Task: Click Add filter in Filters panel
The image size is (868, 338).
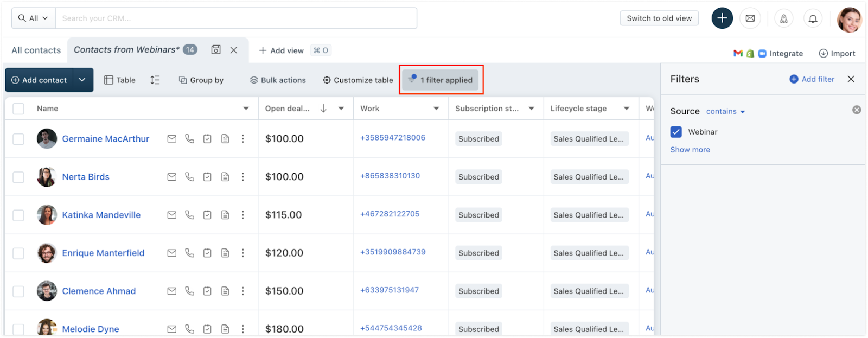Action: point(812,79)
